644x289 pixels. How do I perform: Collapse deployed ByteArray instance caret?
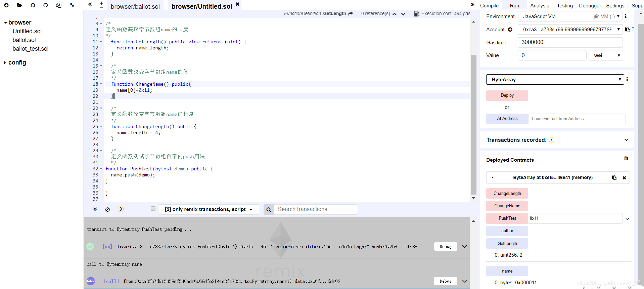492,178
